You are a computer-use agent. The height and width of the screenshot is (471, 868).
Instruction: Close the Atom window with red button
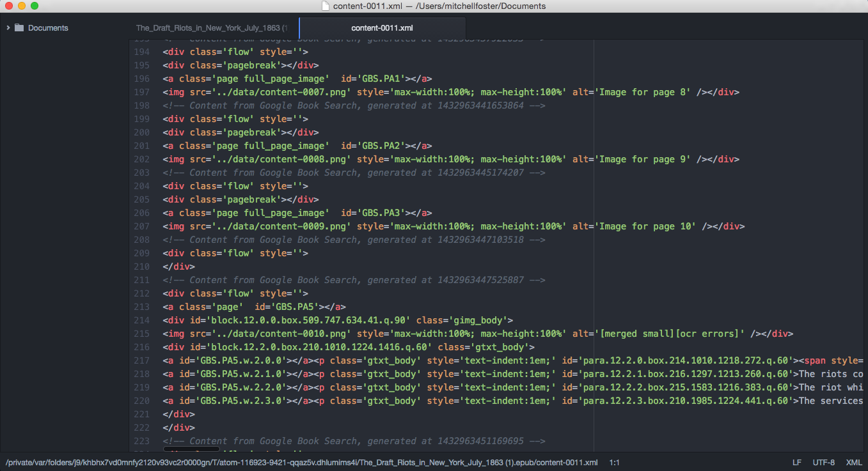[x=9, y=6]
